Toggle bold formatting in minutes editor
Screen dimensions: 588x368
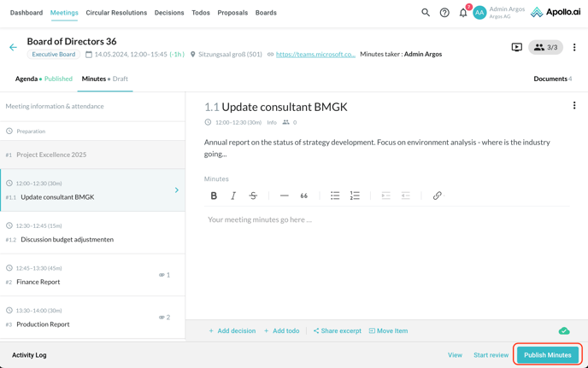point(214,196)
